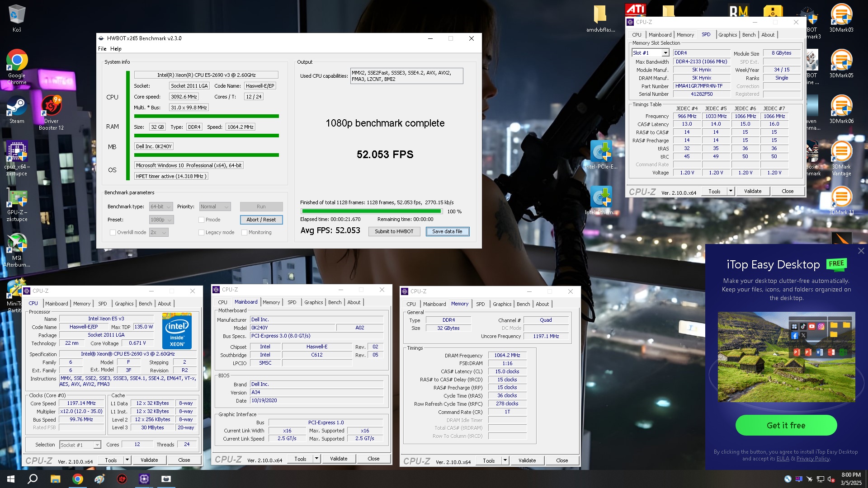Open the amdvbflash folder on the desktop
The height and width of the screenshot is (488, 868).
(600, 19)
